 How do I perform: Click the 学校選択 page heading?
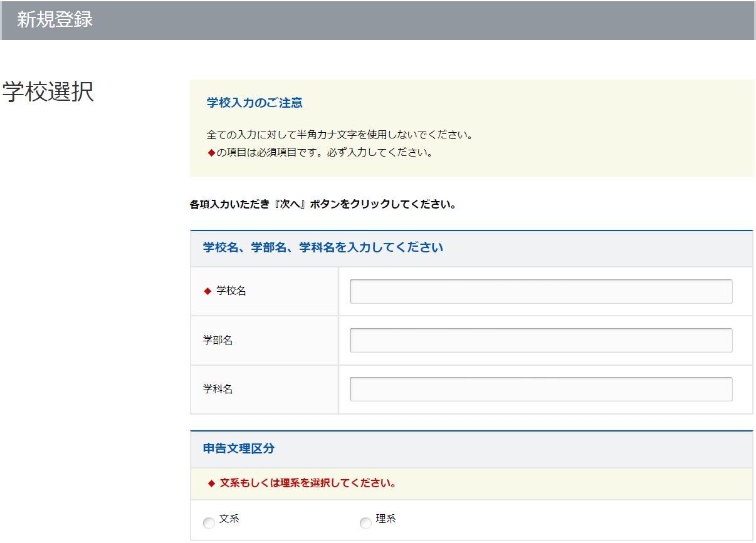coord(48,91)
